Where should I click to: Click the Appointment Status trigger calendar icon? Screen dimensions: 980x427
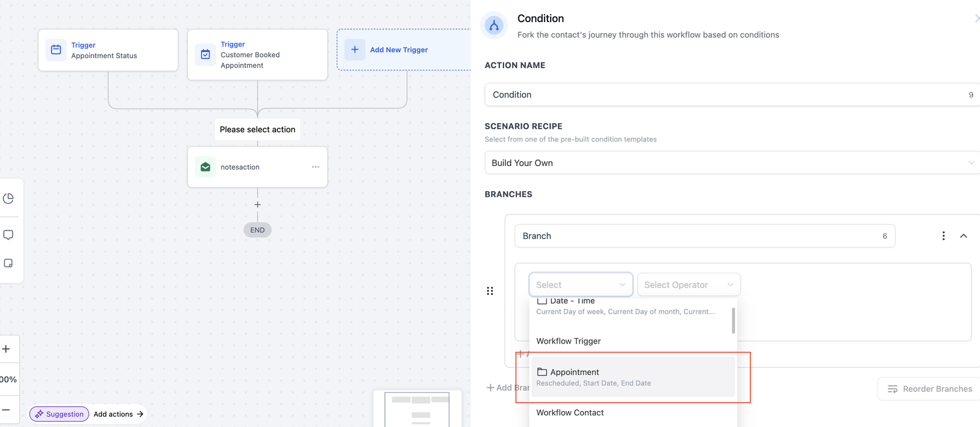coord(56,50)
